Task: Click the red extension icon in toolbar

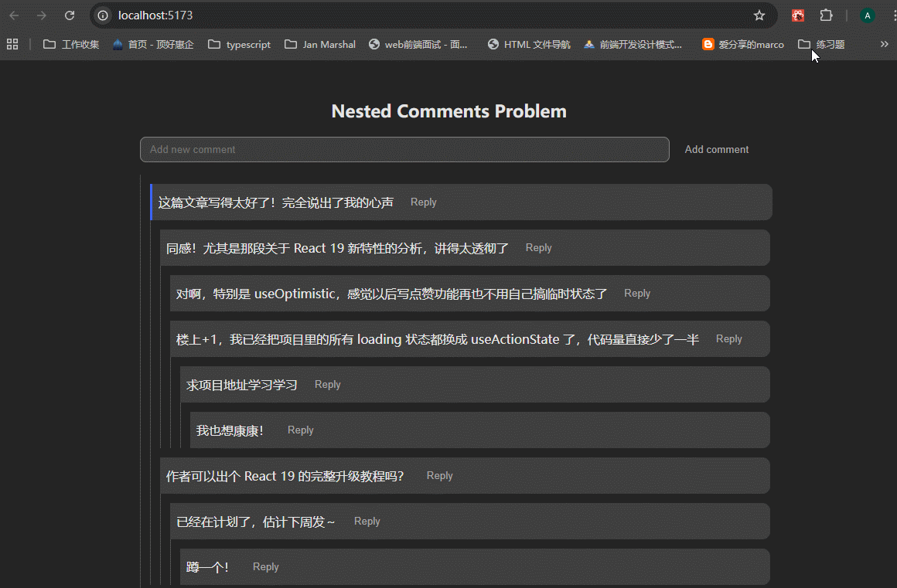Action: pos(798,15)
